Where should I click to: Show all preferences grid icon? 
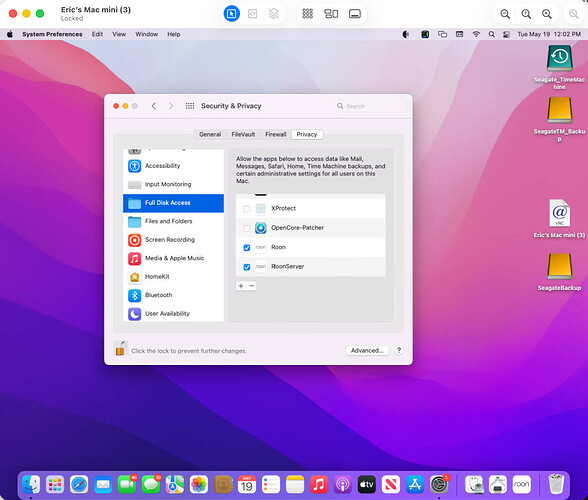coord(190,106)
